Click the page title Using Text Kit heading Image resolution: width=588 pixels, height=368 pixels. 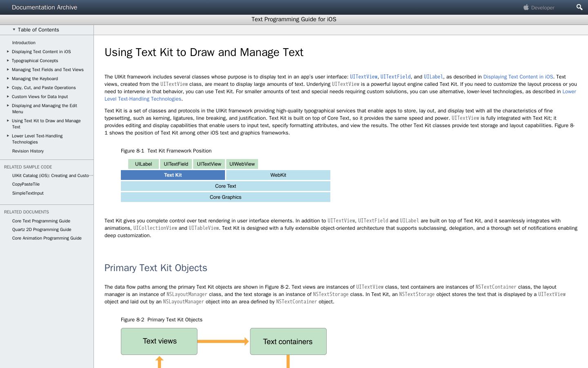coord(204,52)
